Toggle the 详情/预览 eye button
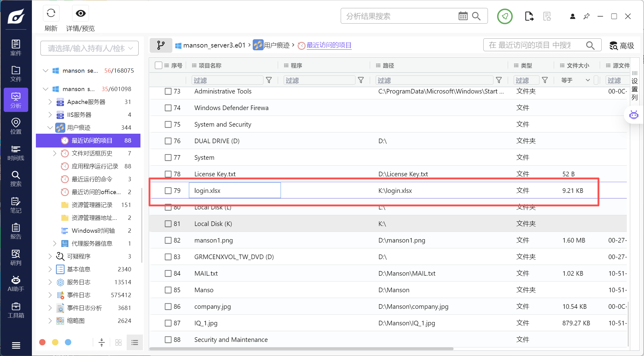This screenshot has height=356, width=644. coord(81,13)
